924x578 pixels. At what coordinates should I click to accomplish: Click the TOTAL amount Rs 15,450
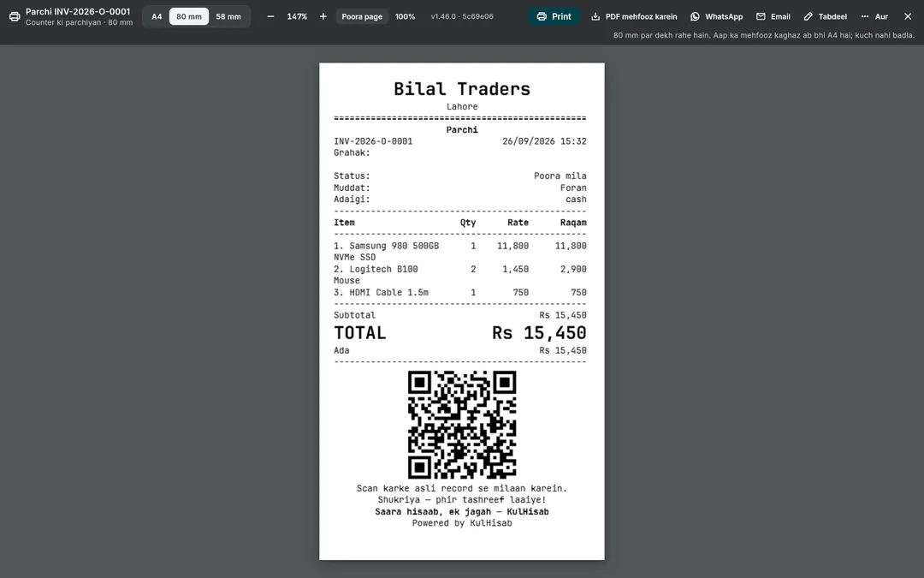coord(539,333)
